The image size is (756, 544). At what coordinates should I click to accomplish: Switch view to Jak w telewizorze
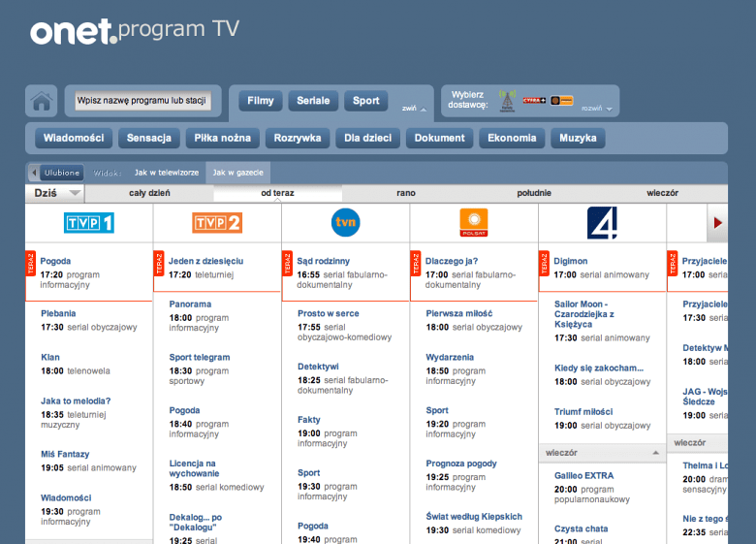pos(167,173)
